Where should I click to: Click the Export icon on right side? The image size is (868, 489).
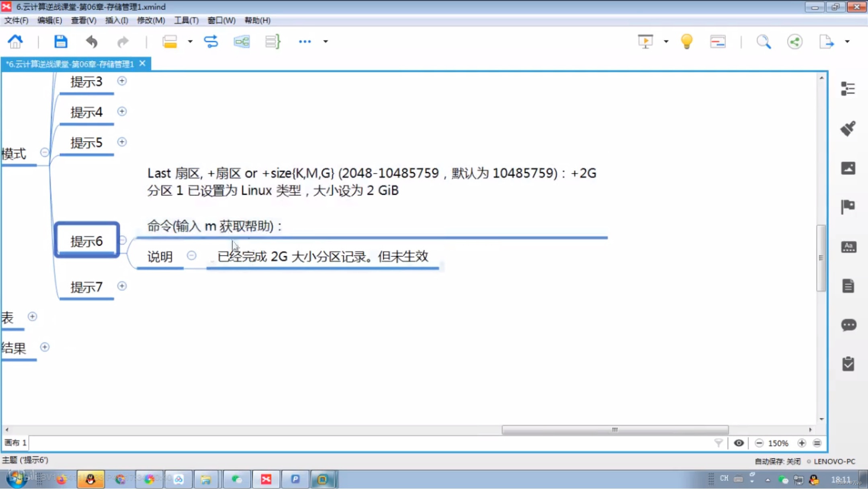click(x=828, y=42)
